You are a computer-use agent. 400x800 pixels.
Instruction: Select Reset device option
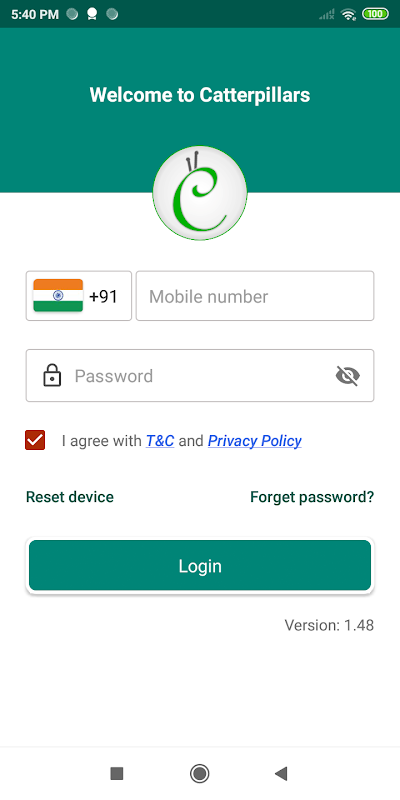(70, 497)
